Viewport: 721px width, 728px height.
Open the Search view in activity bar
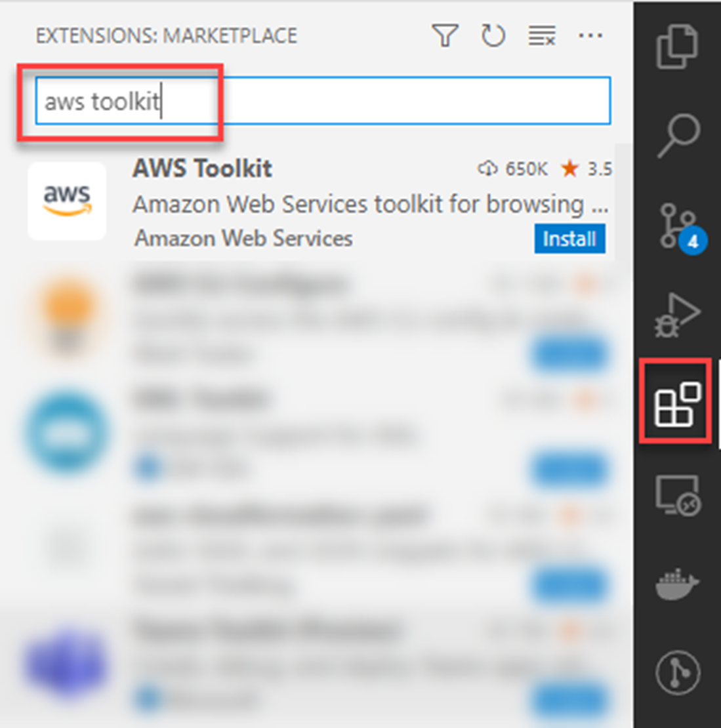[x=678, y=135]
